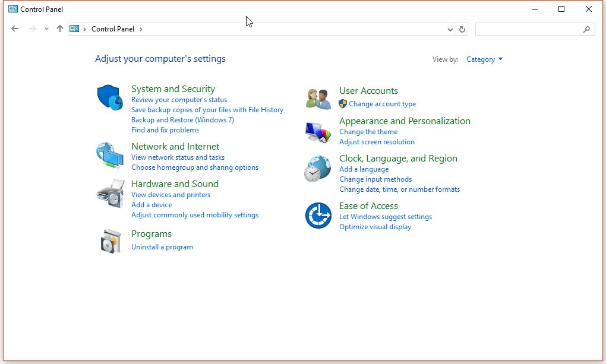
Task: Go up one level with Up arrow
Action: pos(59,29)
